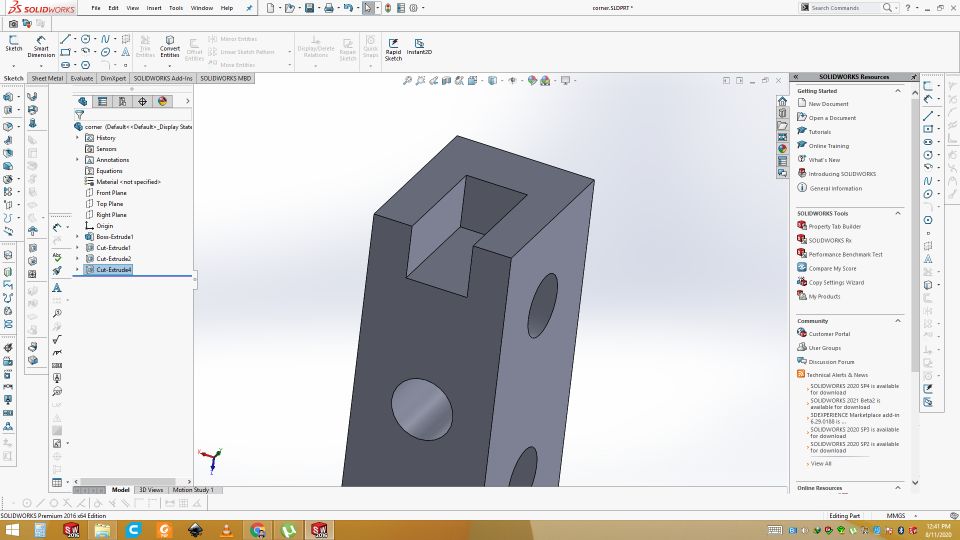Click the Apply Scene icon
Screen dimensions: 960x540
click(545, 80)
